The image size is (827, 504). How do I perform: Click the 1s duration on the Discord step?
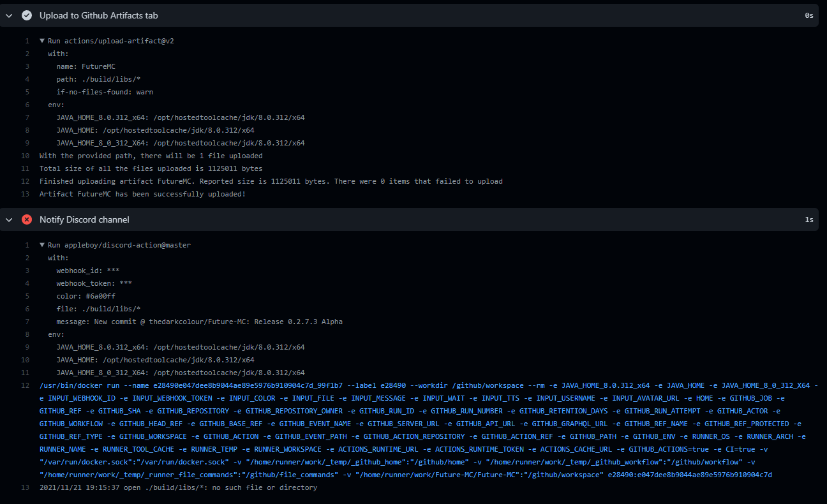pos(809,219)
